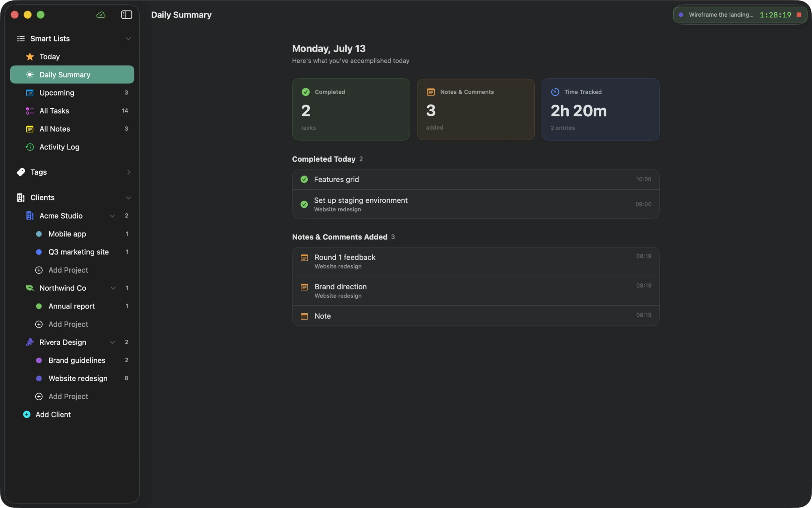Open the Upcoming list
This screenshot has width=812, height=508.
pos(72,93)
